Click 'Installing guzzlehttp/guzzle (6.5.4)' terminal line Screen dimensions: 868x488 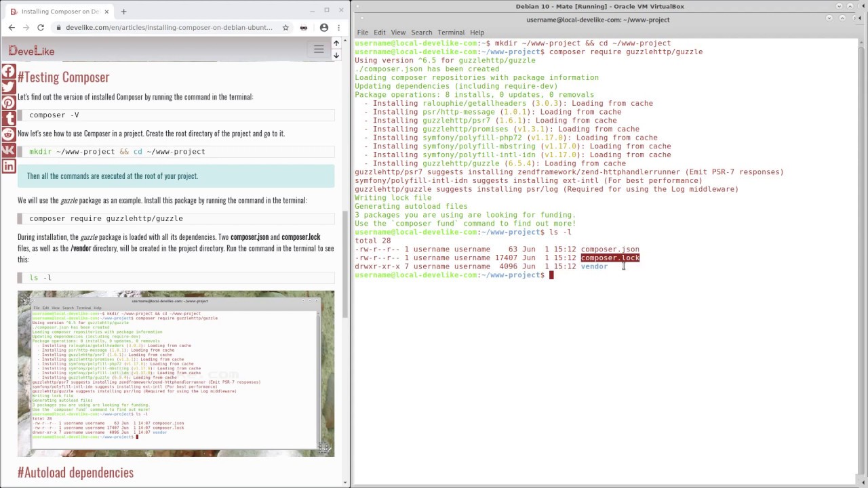[495, 163]
